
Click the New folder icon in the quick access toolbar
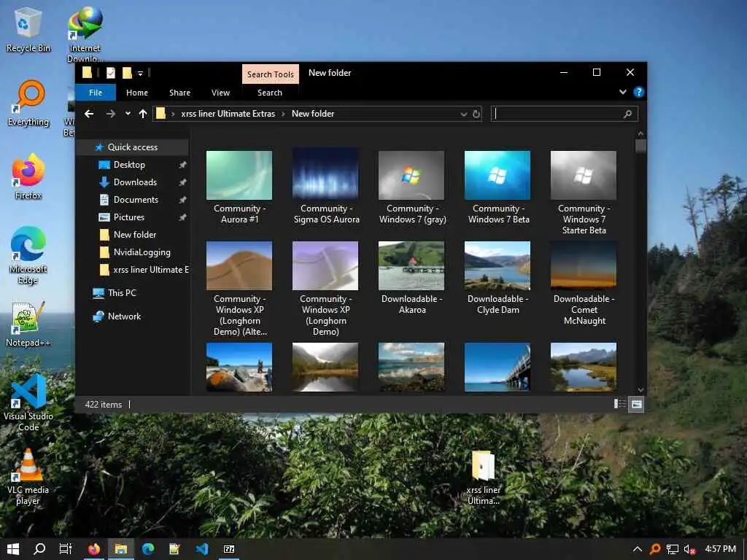[x=127, y=73]
